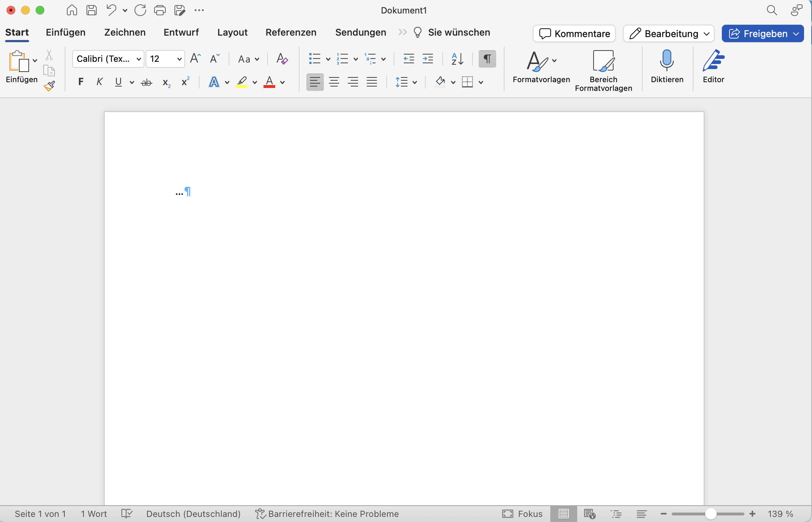Open borders dropdown arrow
This screenshot has height=522, width=812.
click(481, 83)
